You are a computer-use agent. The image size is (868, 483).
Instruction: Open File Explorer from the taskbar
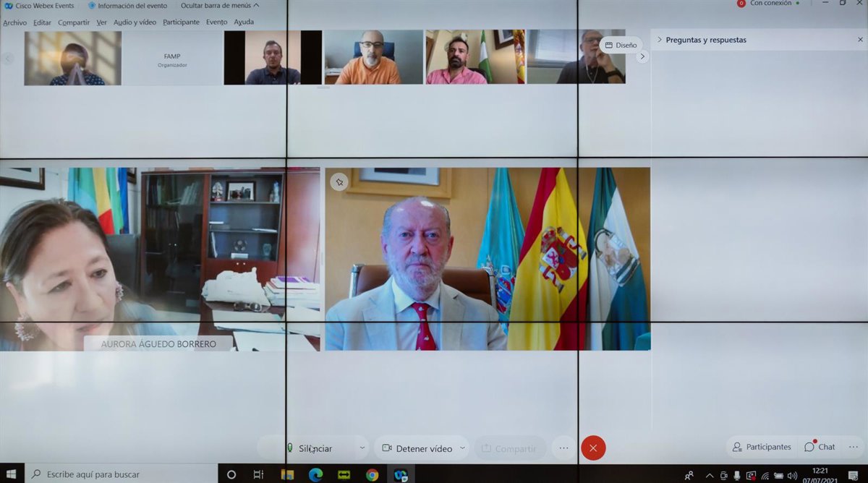[287, 475]
